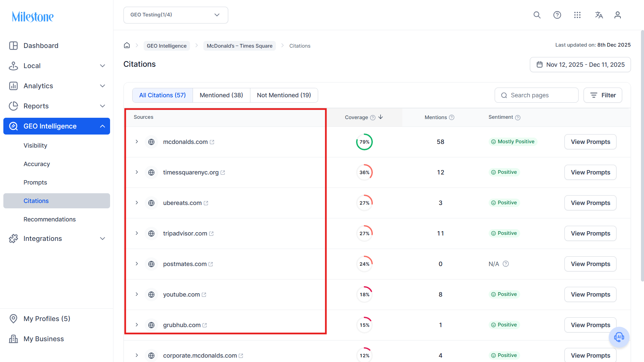Switch to the Not Mentioned (19) tab
644x362 pixels.
coord(284,95)
